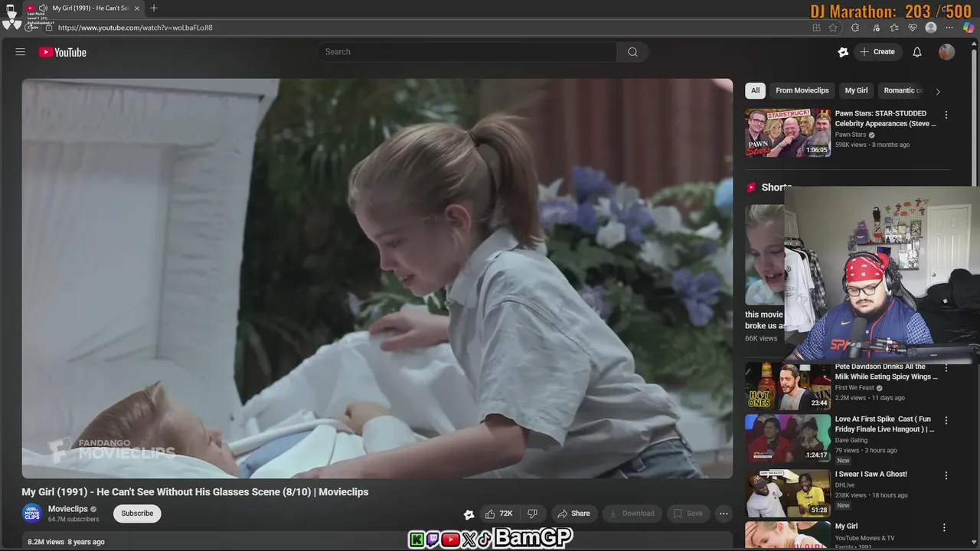This screenshot has width=980, height=551.
Task: Open options for Love At First Spike
Action: 946,420
